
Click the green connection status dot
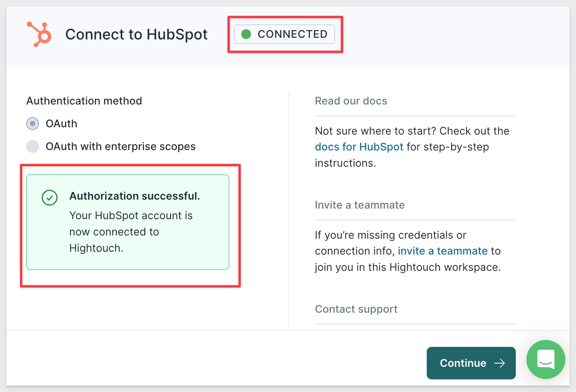pos(246,34)
